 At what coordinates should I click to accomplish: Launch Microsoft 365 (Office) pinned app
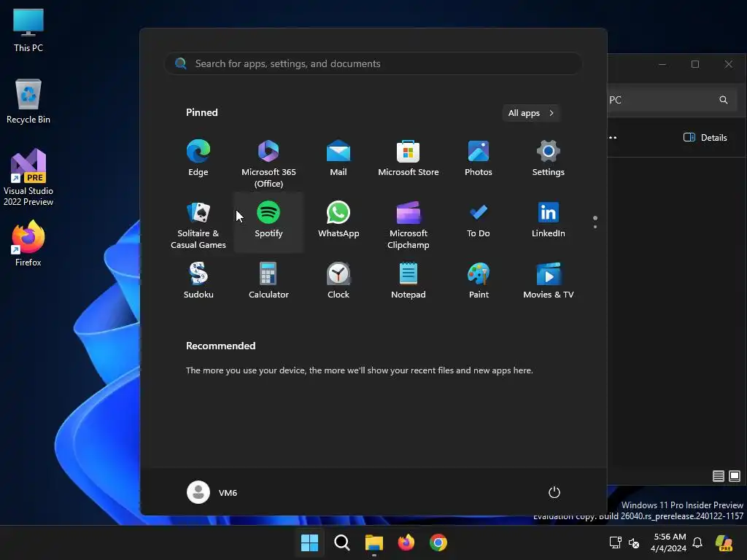[268, 163]
